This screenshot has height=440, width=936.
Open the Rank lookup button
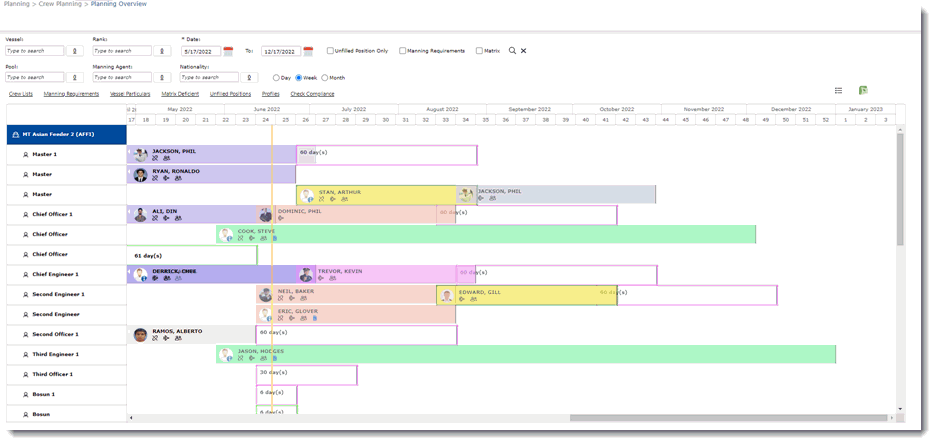[162, 51]
